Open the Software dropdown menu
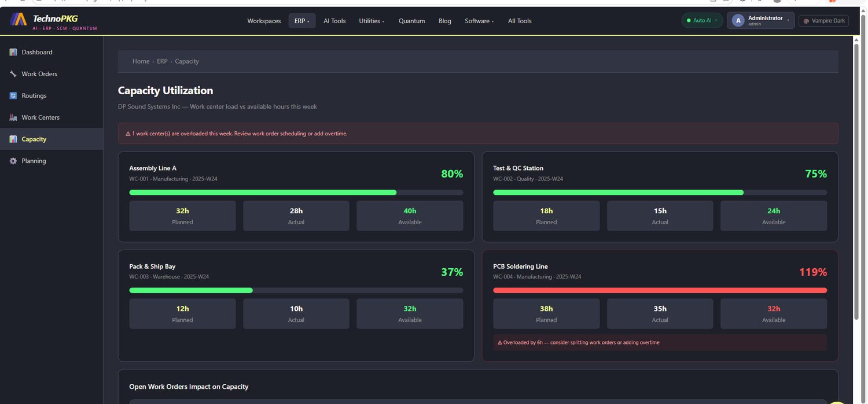The width and height of the screenshot is (868, 404). [479, 21]
